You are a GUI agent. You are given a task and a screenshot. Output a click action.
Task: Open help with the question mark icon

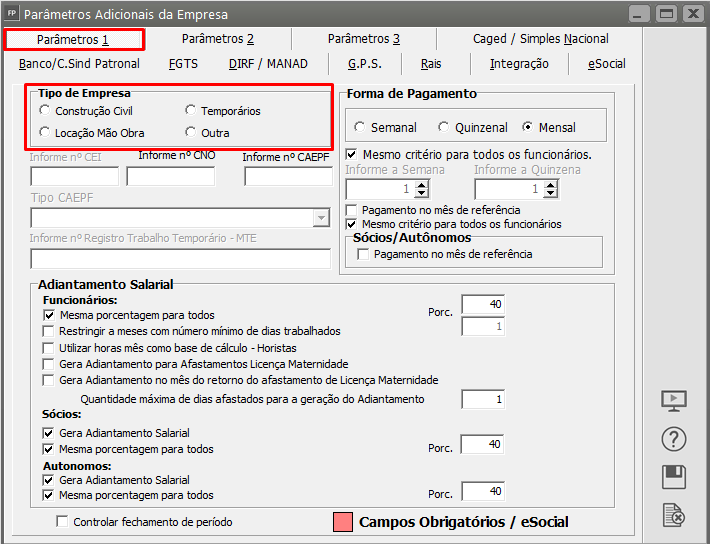(x=674, y=439)
